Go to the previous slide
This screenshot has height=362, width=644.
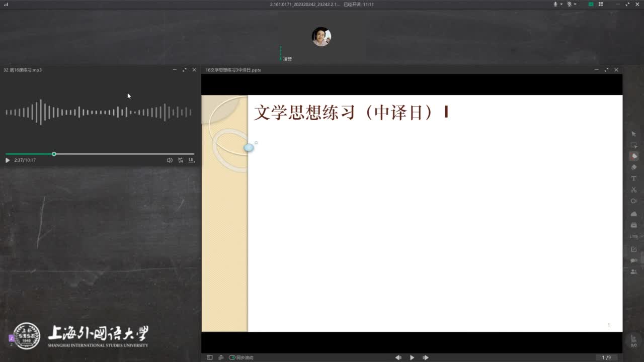click(398, 357)
